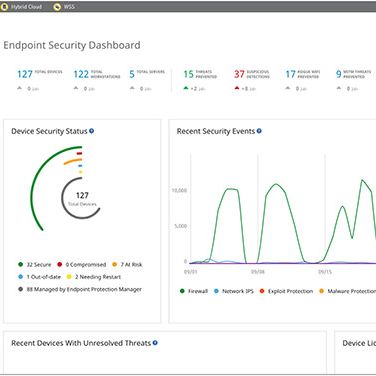The image size is (376, 376).
Task: Click the Device Security Status title
Action: pyautogui.click(x=49, y=131)
